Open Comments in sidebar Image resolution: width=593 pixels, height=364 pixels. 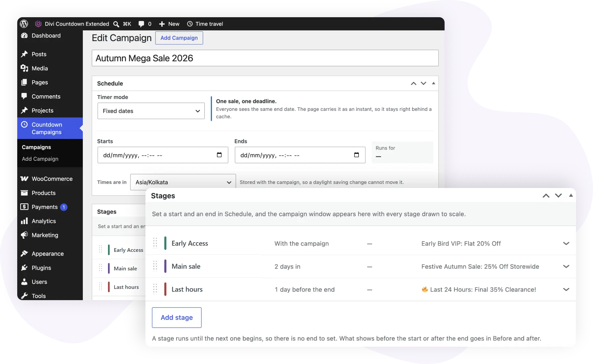(50, 96)
